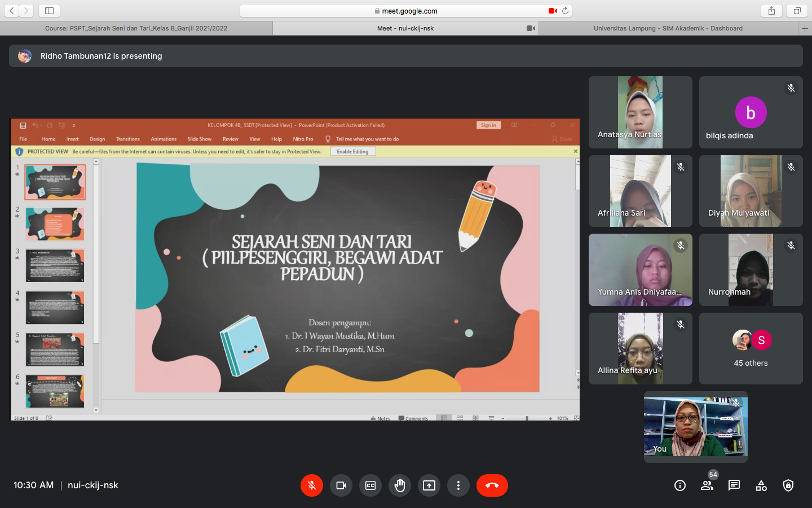Open the chat messages panel
This screenshot has width=812, height=508.
(x=734, y=485)
